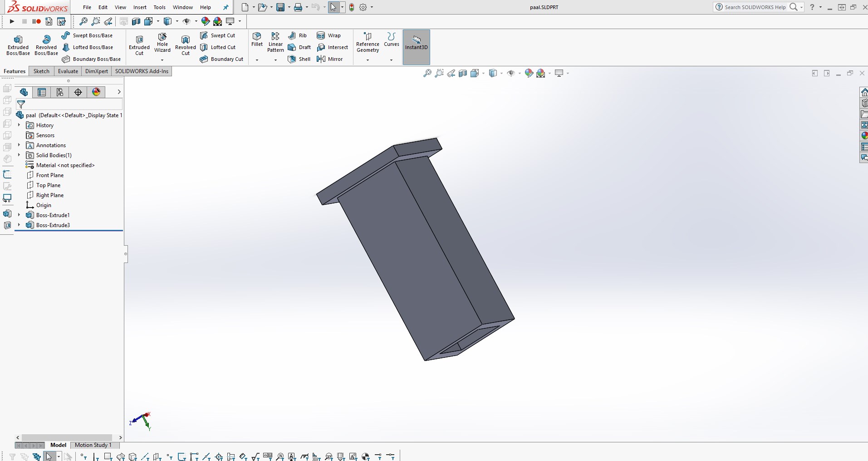The width and height of the screenshot is (868, 461).
Task: Select the Mirror feature
Action: [x=330, y=59]
